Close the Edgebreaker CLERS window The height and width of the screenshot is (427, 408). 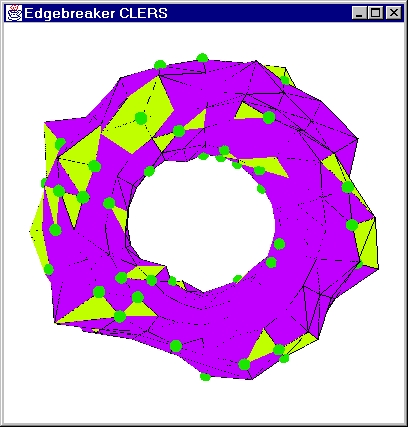[394, 13]
